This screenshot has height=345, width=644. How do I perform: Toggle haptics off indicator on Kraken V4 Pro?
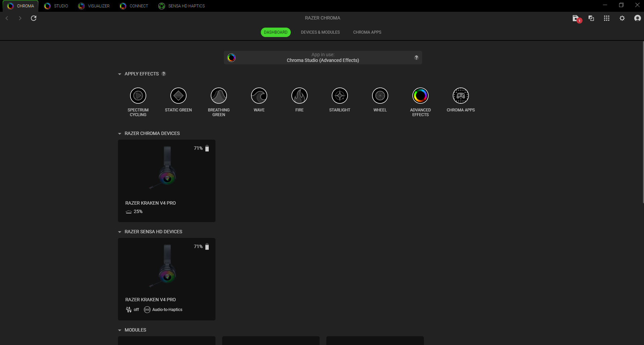[132, 310]
